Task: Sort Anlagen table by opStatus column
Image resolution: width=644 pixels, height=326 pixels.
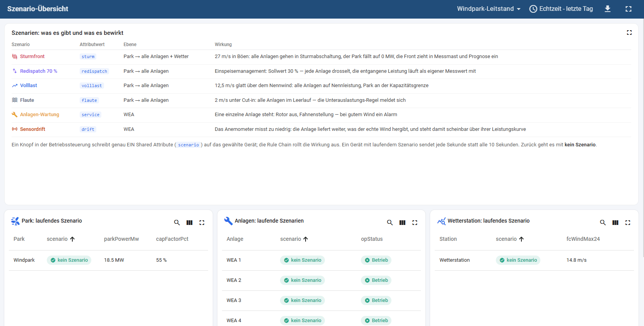Action: click(372, 239)
